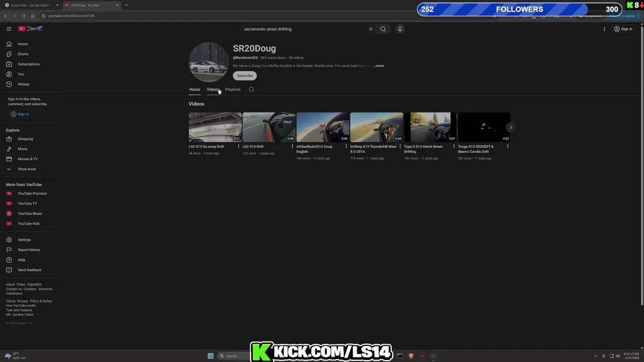644x362 pixels.
Task: Open Drifting S13 Thunderhill West video thumbnail
Action: [x=376, y=127]
